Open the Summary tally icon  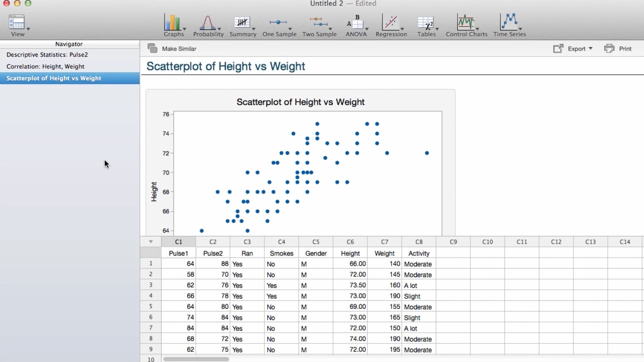point(242,23)
